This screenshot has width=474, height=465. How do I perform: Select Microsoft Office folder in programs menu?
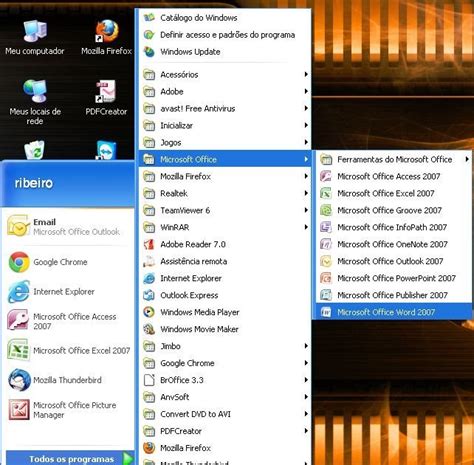point(225,159)
